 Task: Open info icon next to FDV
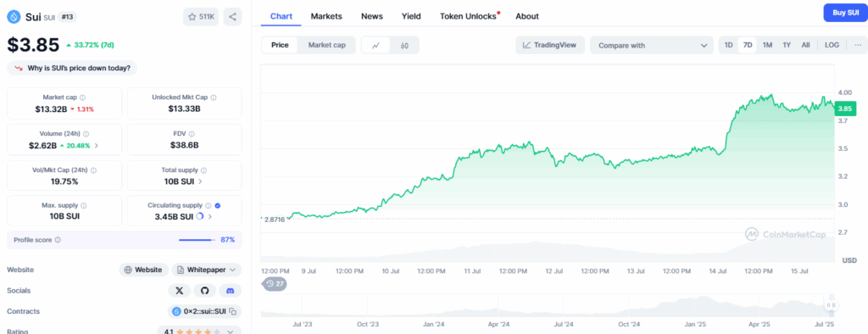tap(192, 133)
